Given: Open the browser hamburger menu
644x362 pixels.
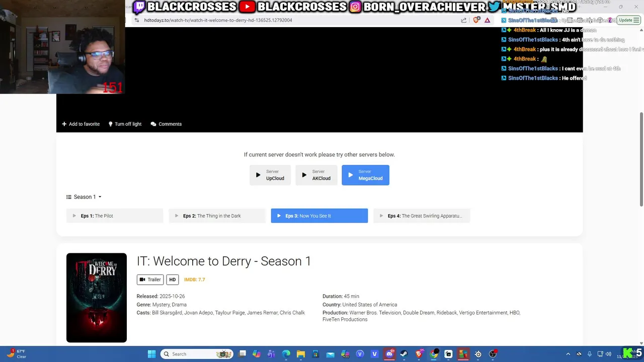Looking at the screenshot, I should coord(637,20).
